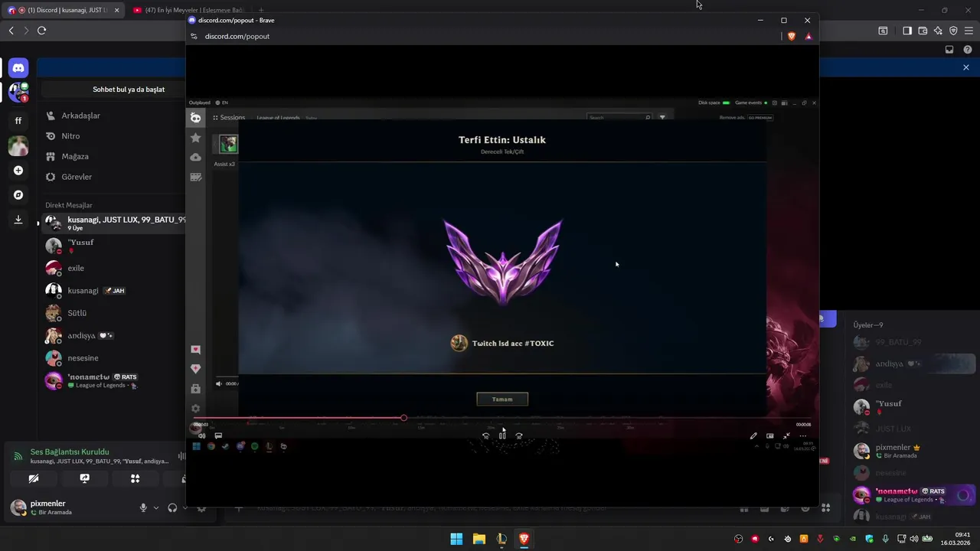Viewport: 980px width, 551px height.
Task: Open direct message with exile
Action: (x=113, y=269)
